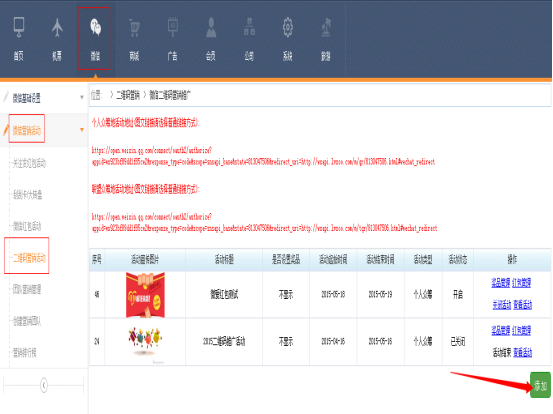Viewport: 553px width, 414px height.
Task: Click the green 添加 button
Action: (540, 385)
